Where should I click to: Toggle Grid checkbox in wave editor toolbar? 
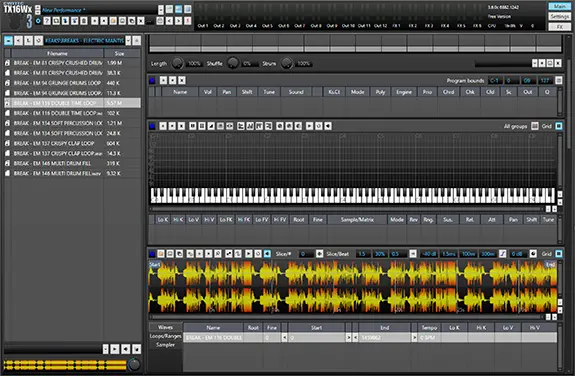[558, 254]
